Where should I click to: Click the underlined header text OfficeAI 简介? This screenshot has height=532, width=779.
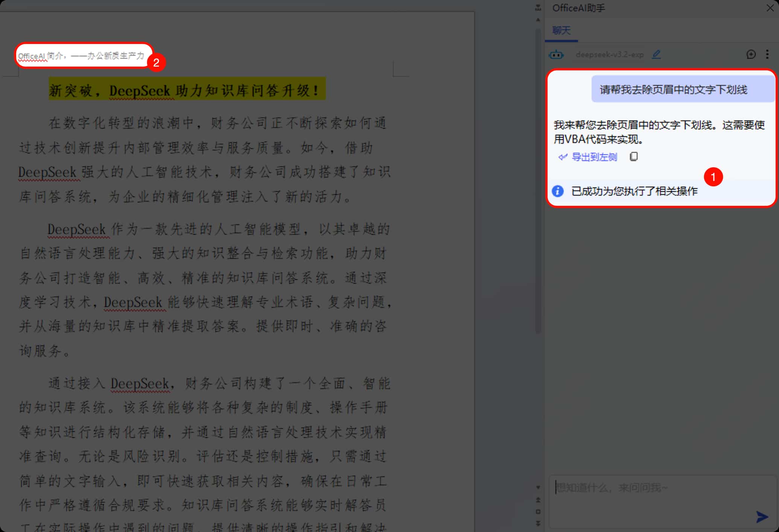(81, 55)
